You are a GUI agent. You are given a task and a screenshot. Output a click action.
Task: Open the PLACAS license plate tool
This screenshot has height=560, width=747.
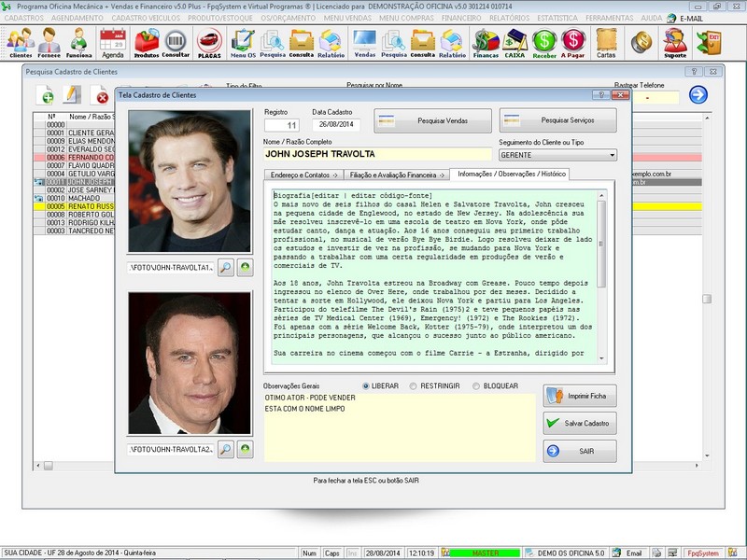pos(209,43)
